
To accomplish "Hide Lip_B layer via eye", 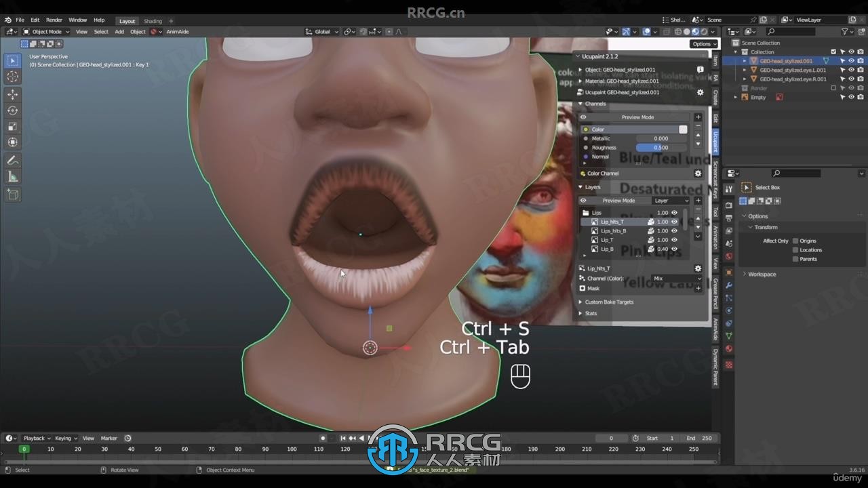I will [674, 249].
